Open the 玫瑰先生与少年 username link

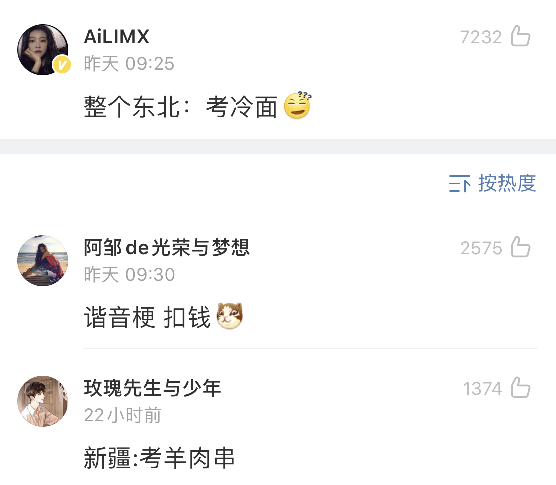point(152,388)
